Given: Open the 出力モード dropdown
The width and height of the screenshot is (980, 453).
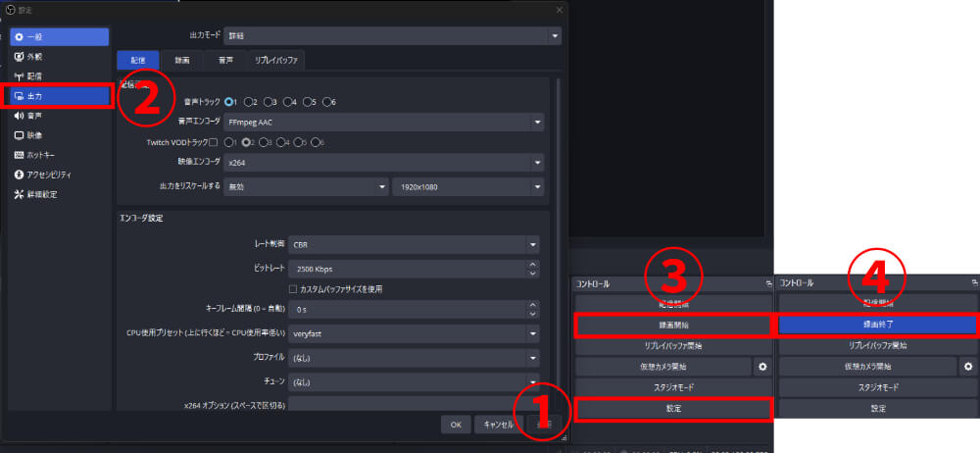Looking at the screenshot, I should click(394, 36).
